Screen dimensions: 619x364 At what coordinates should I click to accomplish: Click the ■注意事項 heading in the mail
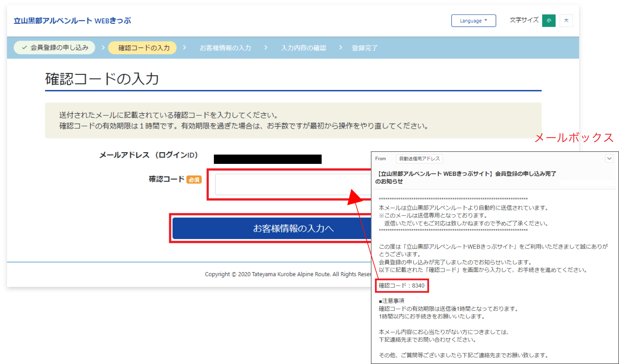(391, 301)
